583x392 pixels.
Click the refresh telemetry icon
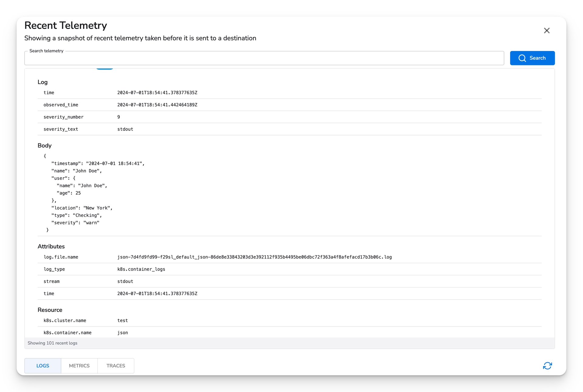coord(547,366)
